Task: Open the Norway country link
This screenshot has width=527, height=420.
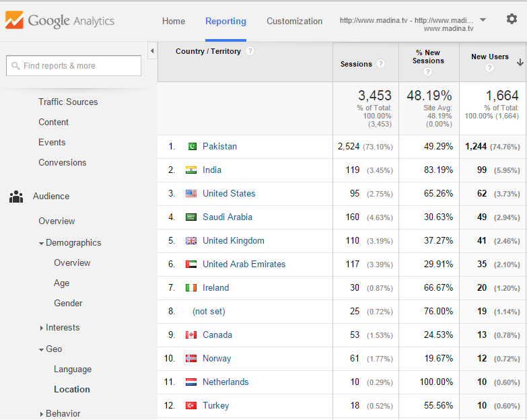Action: 217,359
